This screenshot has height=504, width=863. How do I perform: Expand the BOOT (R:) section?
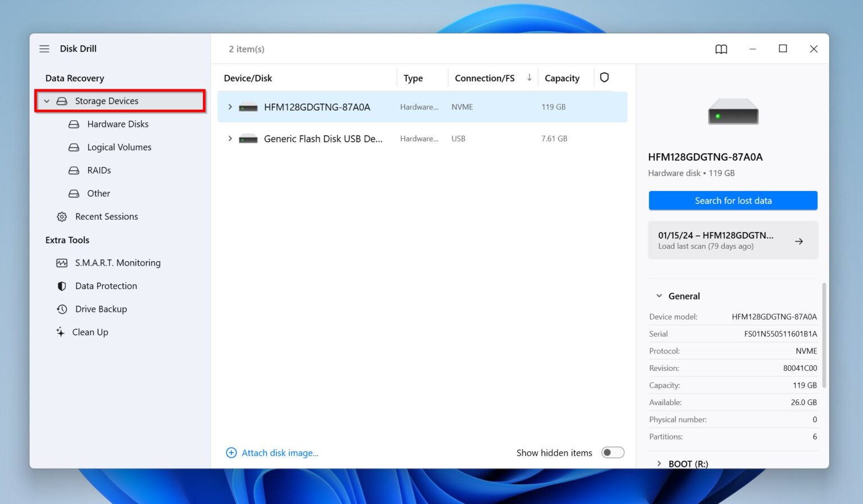[x=658, y=463]
